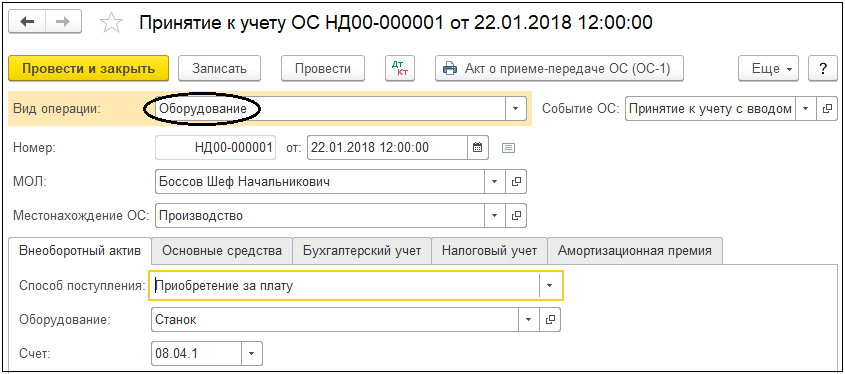Screen dimensions: 845x374
Task: Switch to Бухгалтерский учет tab
Action: coord(362,251)
